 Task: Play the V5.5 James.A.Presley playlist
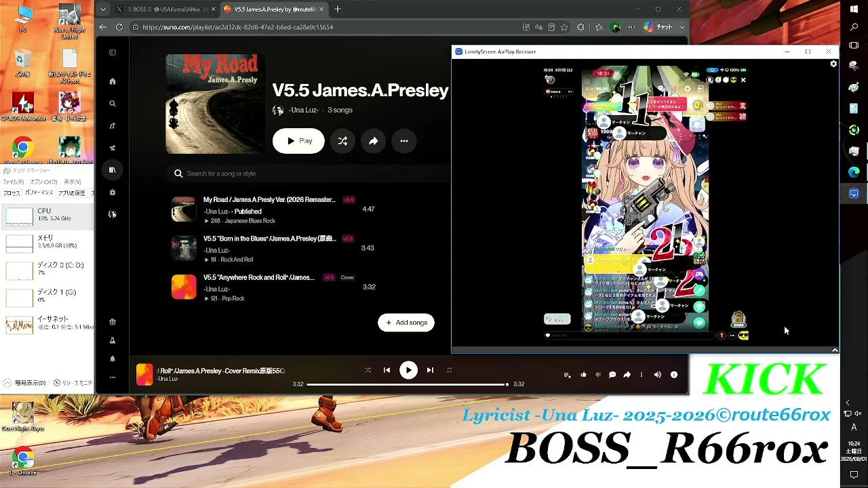(x=298, y=141)
